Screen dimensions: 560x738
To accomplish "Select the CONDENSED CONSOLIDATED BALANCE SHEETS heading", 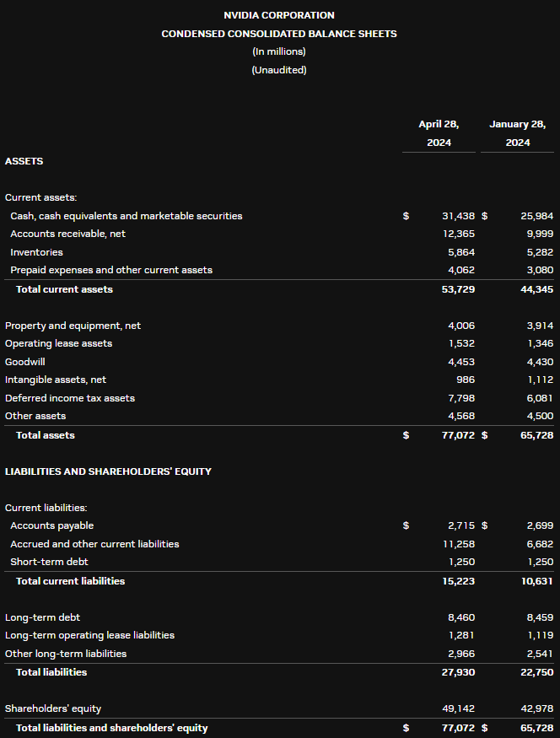I will (x=279, y=34).
